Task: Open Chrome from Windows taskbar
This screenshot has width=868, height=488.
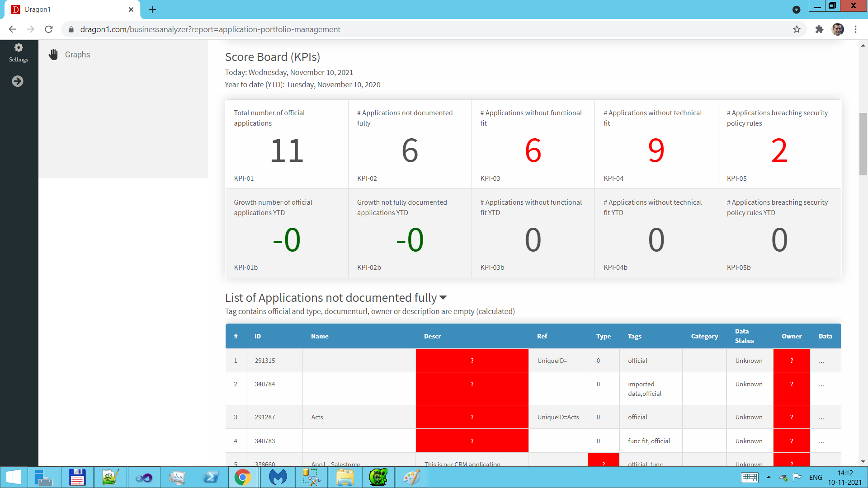Action: (243, 477)
